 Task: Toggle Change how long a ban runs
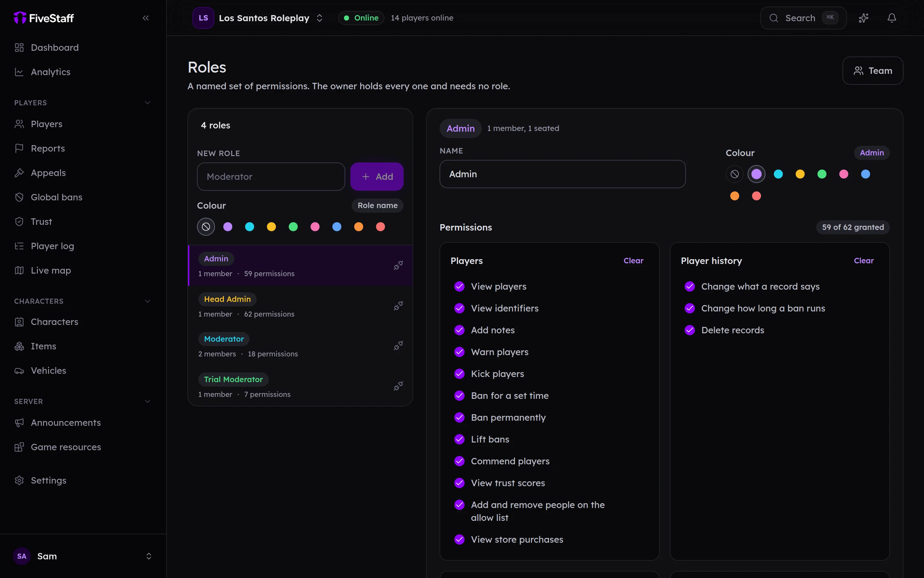689,308
